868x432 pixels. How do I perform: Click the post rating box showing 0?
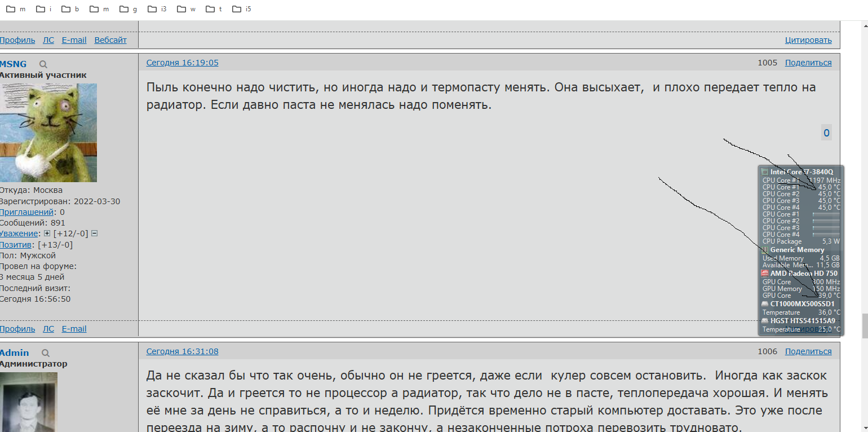click(x=826, y=133)
